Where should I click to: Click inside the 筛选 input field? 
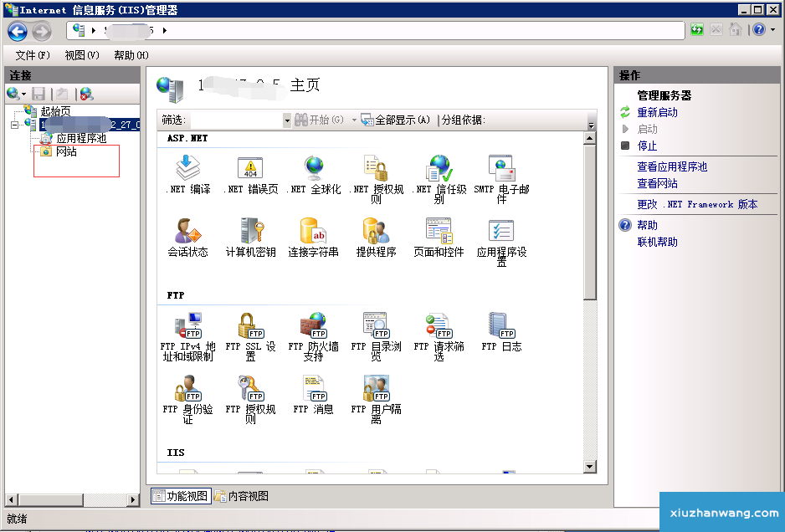point(236,120)
